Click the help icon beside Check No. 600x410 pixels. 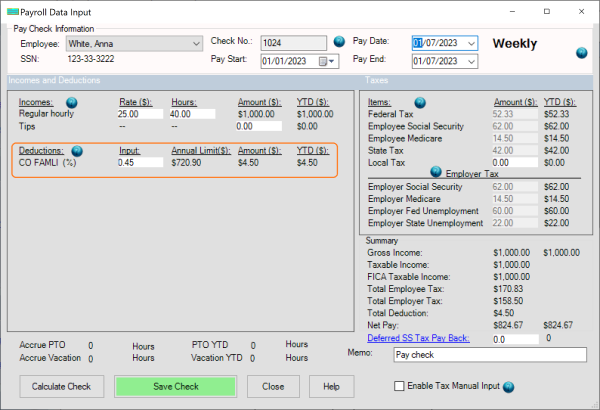point(339,42)
